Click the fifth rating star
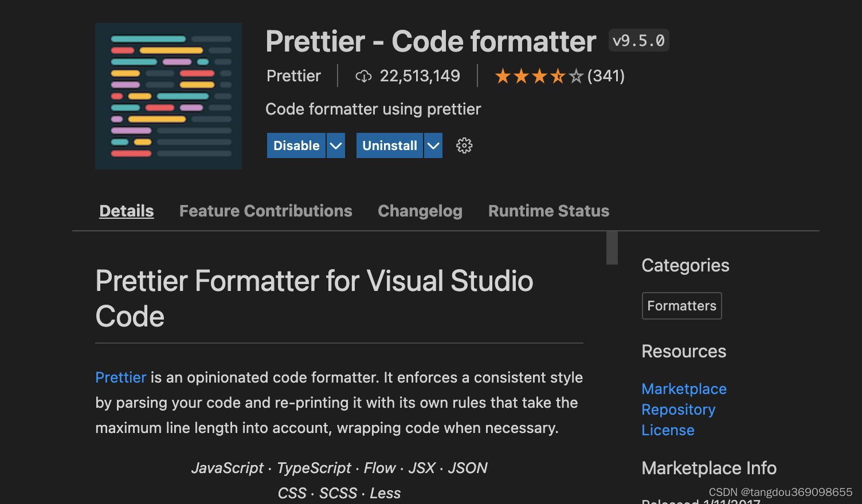Viewport: 862px width, 504px height. [575, 75]
